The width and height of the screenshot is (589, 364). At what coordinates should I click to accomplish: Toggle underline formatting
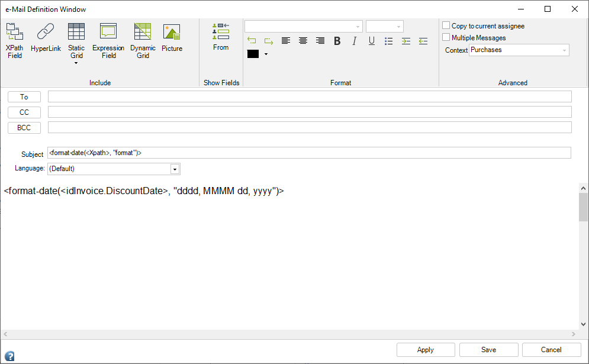pyautogui.click(x=372, y=41)
